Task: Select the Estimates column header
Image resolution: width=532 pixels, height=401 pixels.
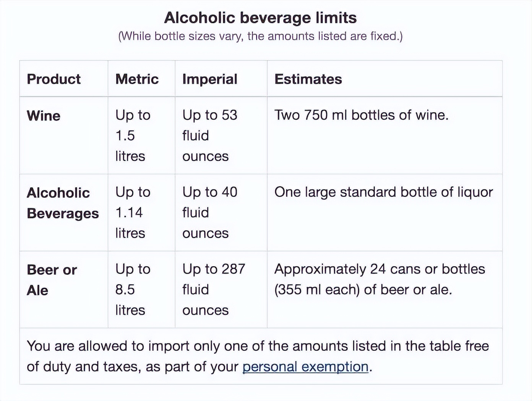Action: [x=308, y=79]
